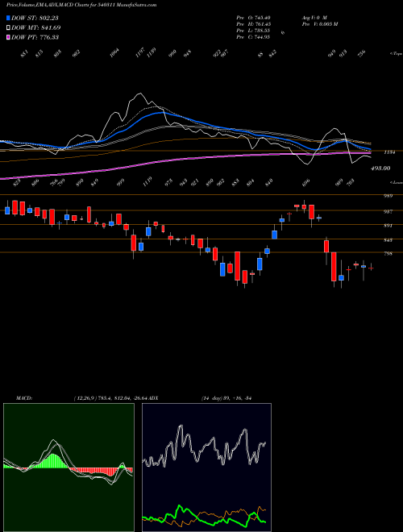Click the 'Avg V: 0 M' volume text
The height and width of the screenshot is (532, 403).
(x=314, y=17)
